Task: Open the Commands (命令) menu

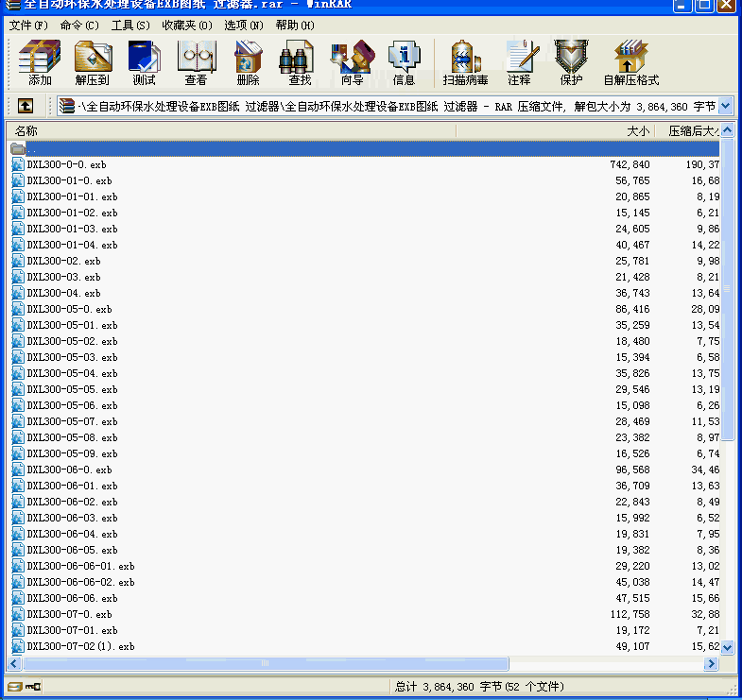Action: (x=79, y=26)
